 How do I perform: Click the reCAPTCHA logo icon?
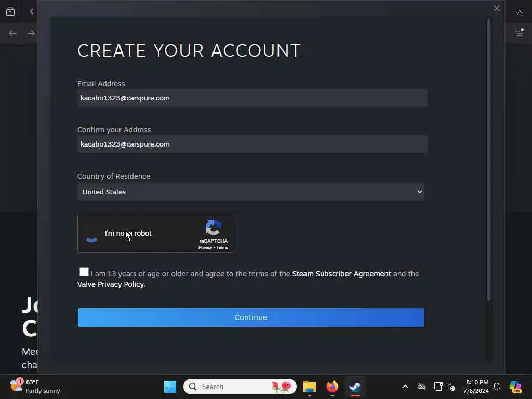pyautogui.click(x=214, y=228)
